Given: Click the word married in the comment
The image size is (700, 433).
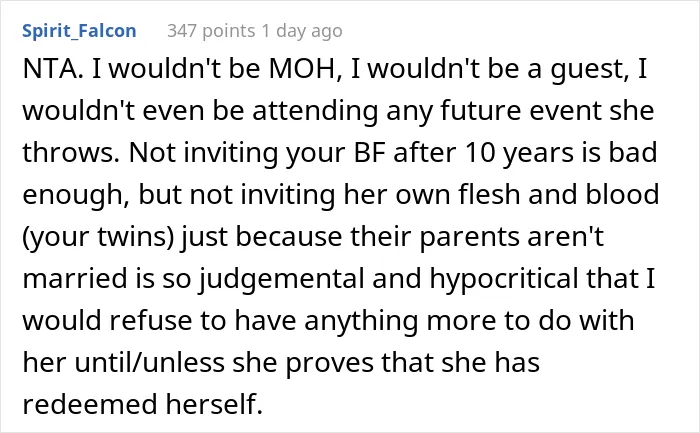Looking at the screenshot, I should (x=76, y=279).
